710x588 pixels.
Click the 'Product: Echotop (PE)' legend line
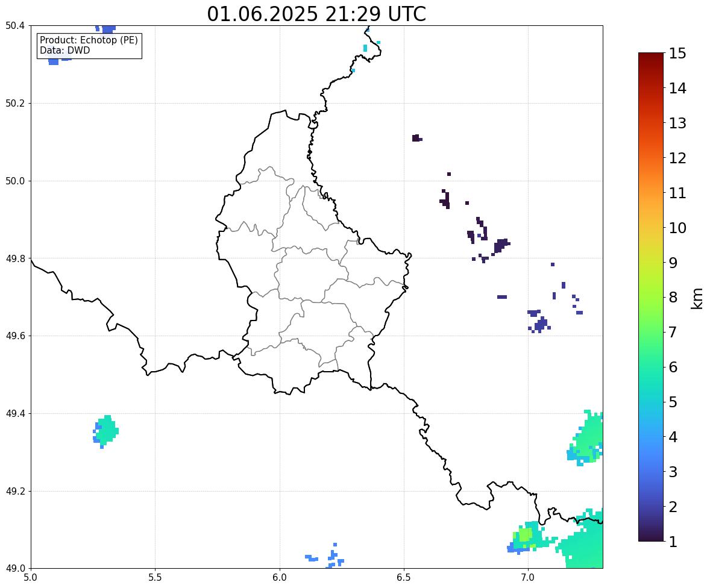89,40
